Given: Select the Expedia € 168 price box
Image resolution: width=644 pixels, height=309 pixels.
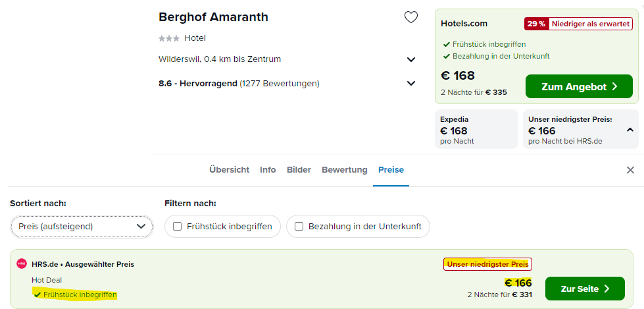Looking at the screenshot, I should click(476, 129).
